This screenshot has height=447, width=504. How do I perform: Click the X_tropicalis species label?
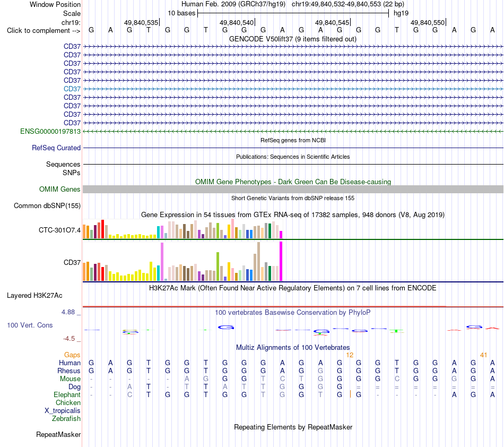[x=63, y=411]
